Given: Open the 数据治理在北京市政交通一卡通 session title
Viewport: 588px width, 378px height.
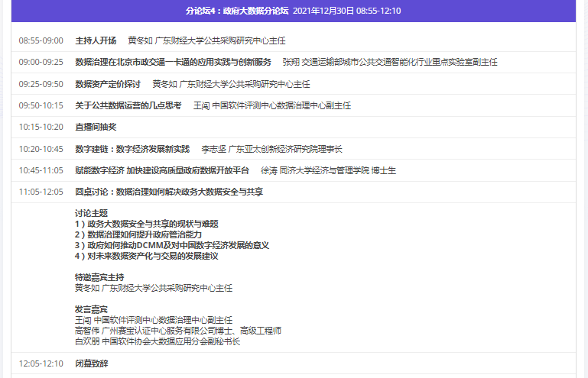Looking at the screenshot, I should point(173,62).
